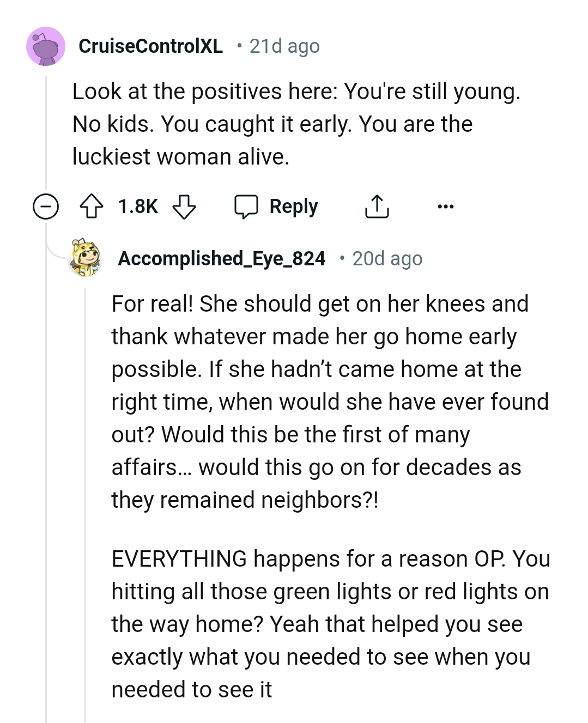
Task: Click the 21d ago timestamp
Action: coord(284,46)
